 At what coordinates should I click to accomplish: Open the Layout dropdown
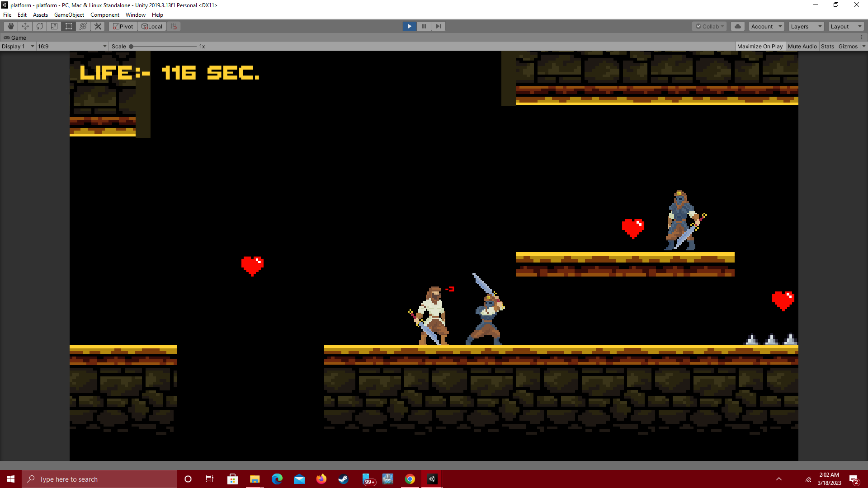coord(845,26)
